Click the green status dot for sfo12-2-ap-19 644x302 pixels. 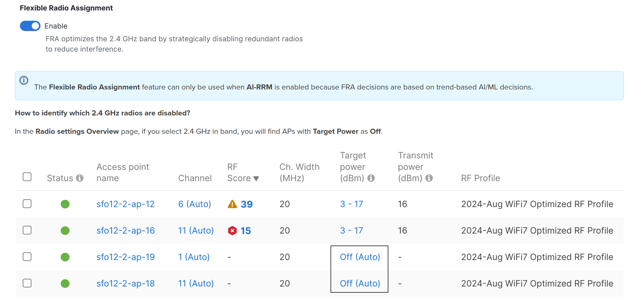[65, 257]
